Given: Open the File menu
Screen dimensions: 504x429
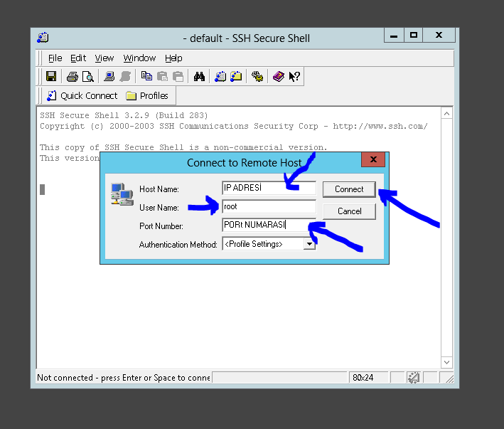Looking at the screenshot, I should 55,58.
